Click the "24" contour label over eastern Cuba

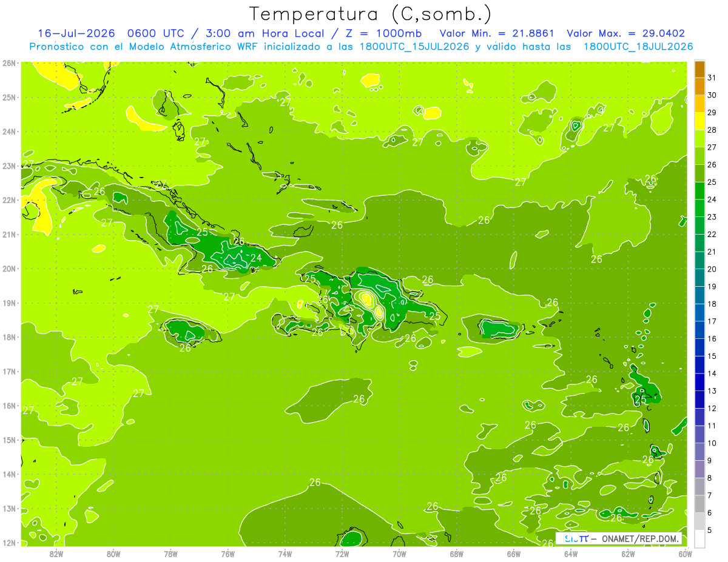pyautogui.click(x=256, y=258)
